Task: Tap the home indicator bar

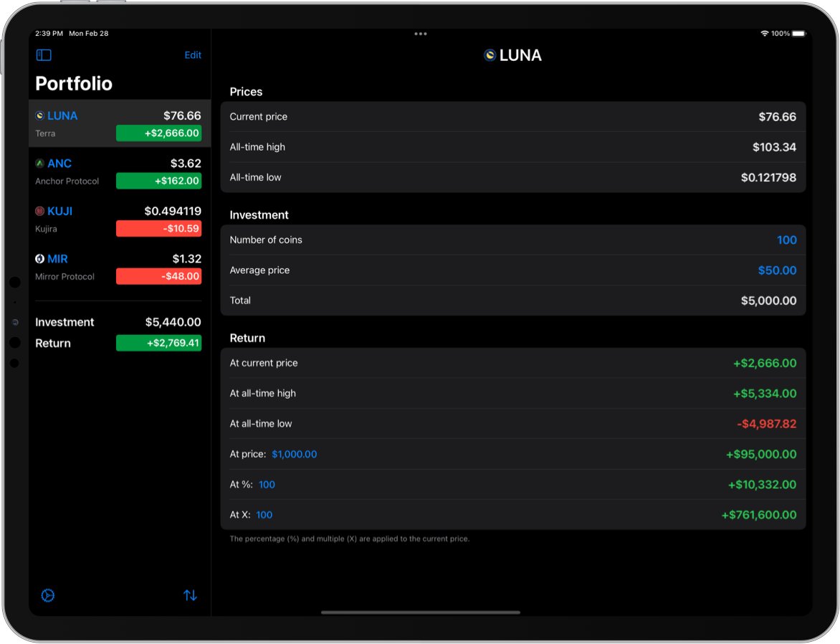Action: (x=421, y=612)
